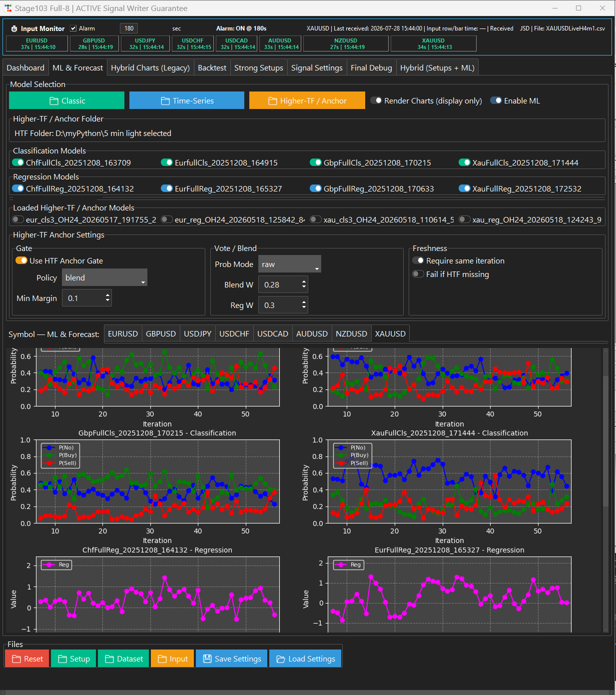Click the EURUSD monitor status box
Viewport: 616px width, 695px height.
pyautogui.click(x=37, y=43)
